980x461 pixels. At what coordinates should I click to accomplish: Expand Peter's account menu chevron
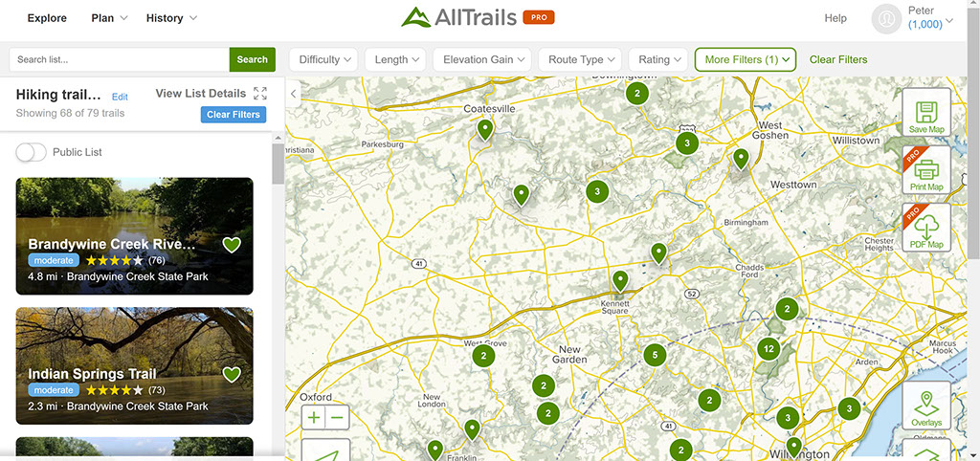(950, 21)
